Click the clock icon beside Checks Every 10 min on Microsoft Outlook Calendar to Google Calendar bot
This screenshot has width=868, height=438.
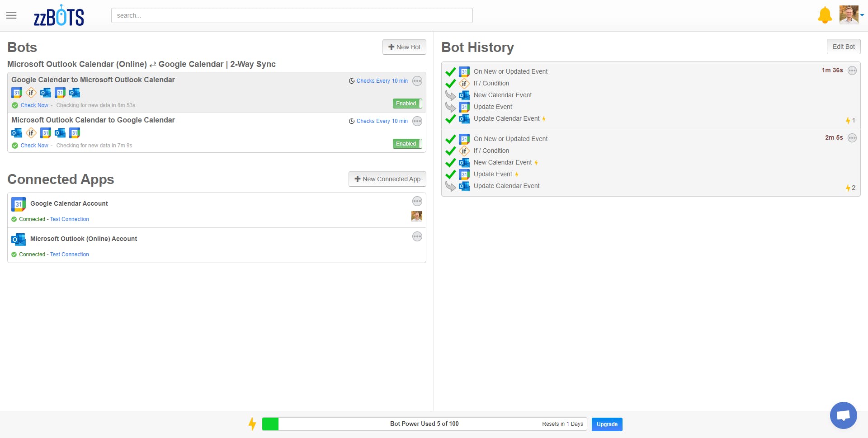coord(352,121)
